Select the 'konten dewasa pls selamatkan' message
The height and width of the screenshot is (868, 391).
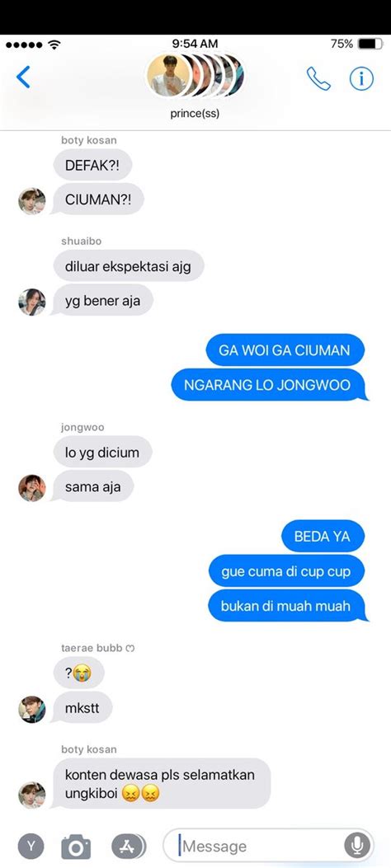coord(161,784)
